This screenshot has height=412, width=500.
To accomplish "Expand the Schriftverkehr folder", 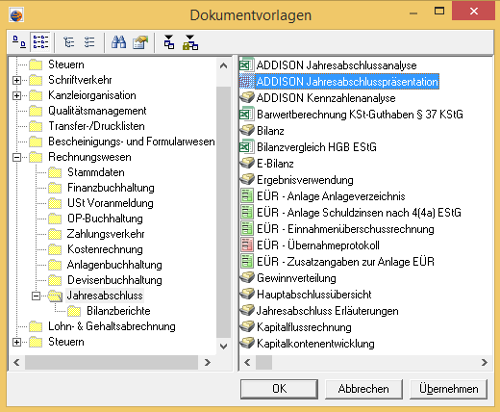I will pos(16,80).
